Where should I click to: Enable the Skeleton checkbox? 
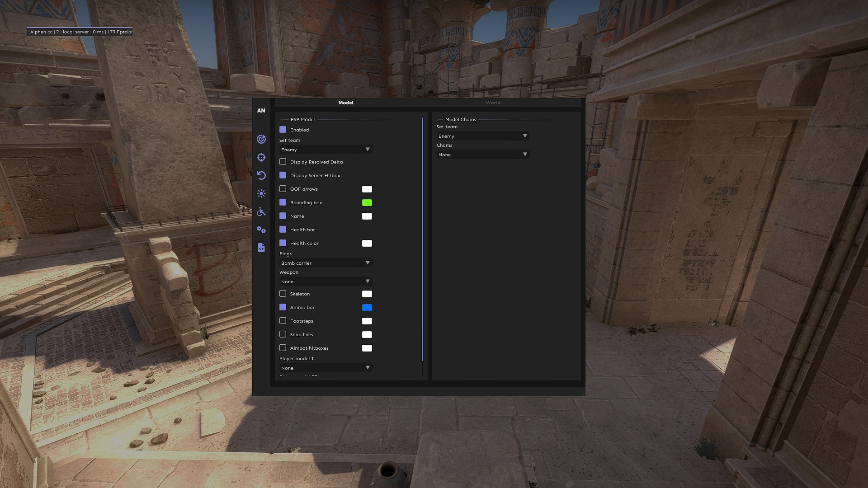pyautogui.click(x=283, y=294)
